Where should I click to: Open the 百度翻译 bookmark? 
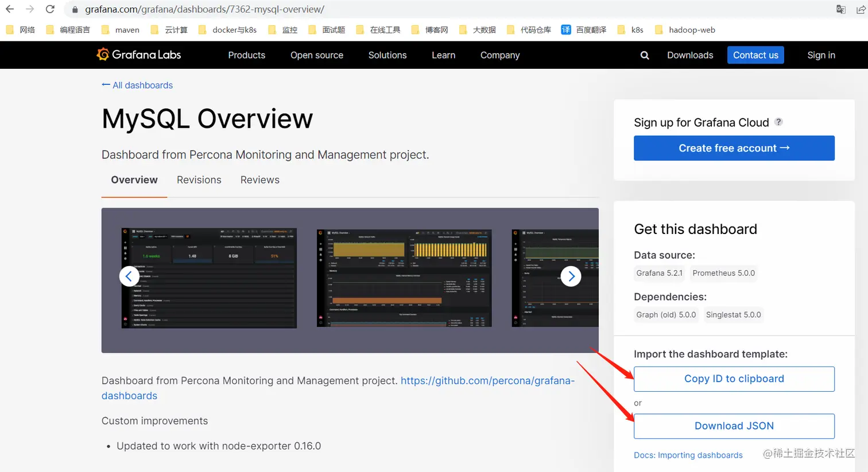tap(584, 30)
